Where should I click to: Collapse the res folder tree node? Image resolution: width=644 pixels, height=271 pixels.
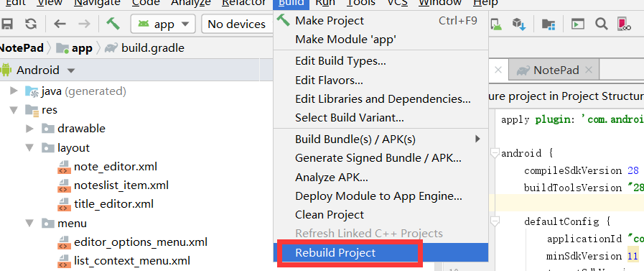pyautogui.click(x=15, y=110)
